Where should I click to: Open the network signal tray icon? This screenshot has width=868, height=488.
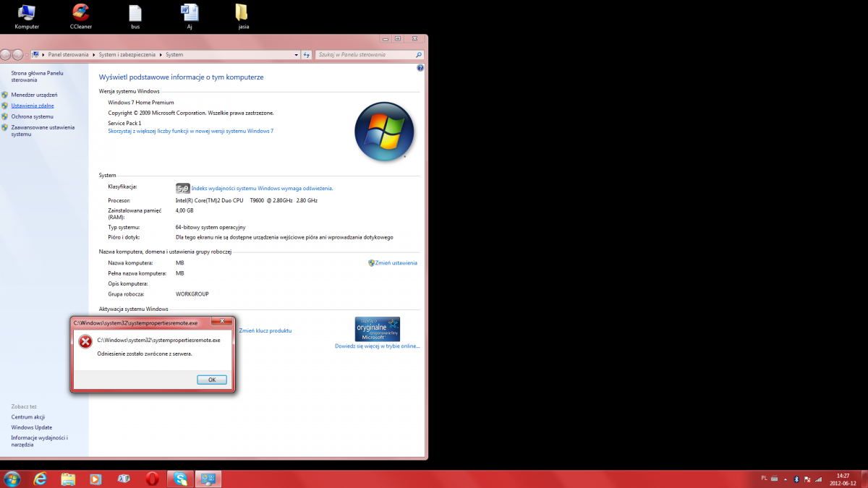[818, 479]
